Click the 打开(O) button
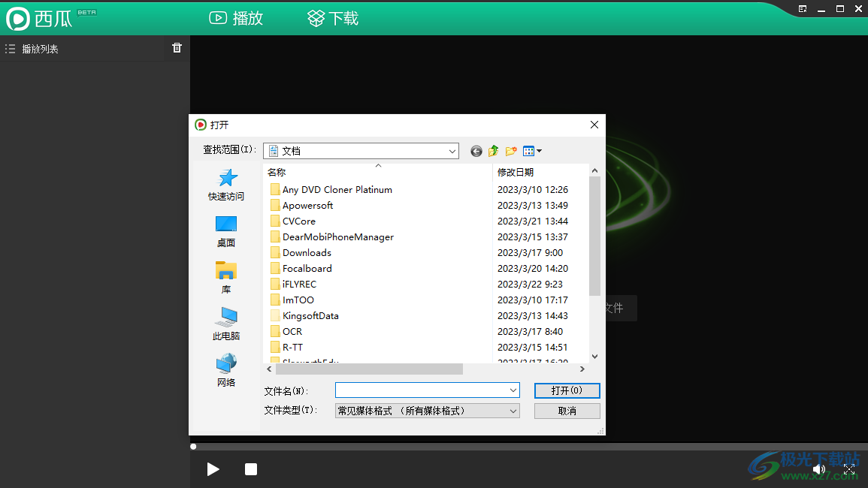This screenshot has width=868, height=488. click(x=567, y=390)
